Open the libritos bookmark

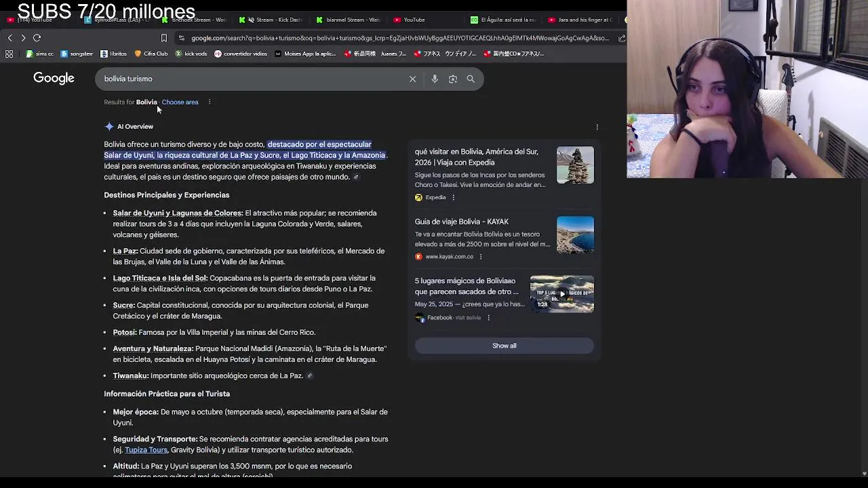[x=114, y=54]
